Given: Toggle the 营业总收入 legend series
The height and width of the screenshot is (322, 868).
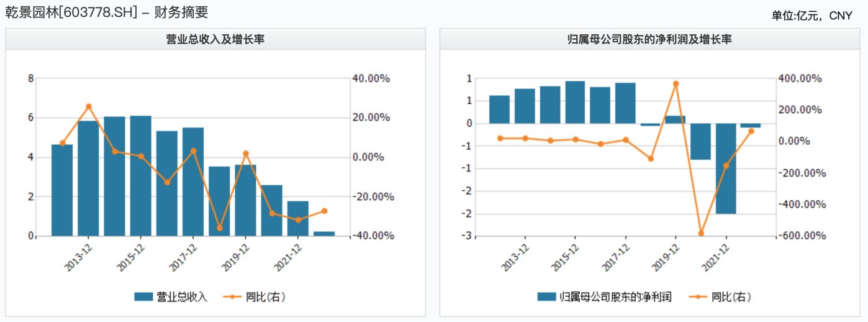Looking at the screenshot, I should pos(171,297).
